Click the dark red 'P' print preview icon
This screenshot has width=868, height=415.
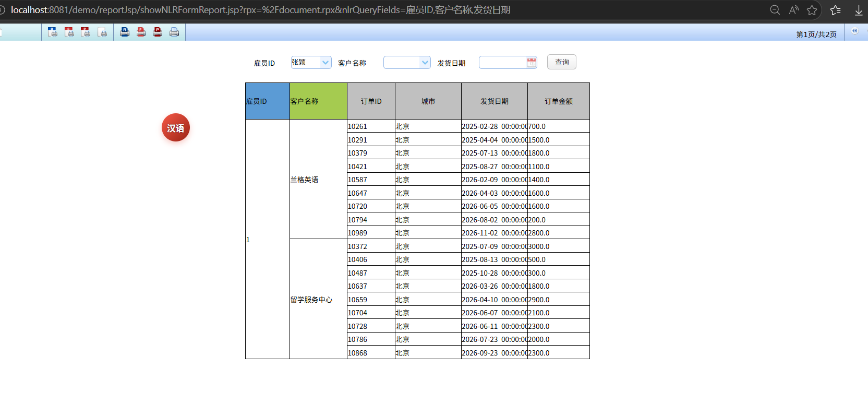(86, 32)
